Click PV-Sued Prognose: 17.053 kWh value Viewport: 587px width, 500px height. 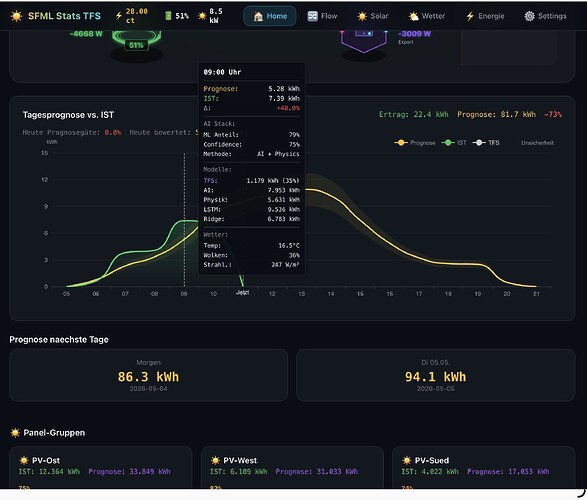coord(508,472)
